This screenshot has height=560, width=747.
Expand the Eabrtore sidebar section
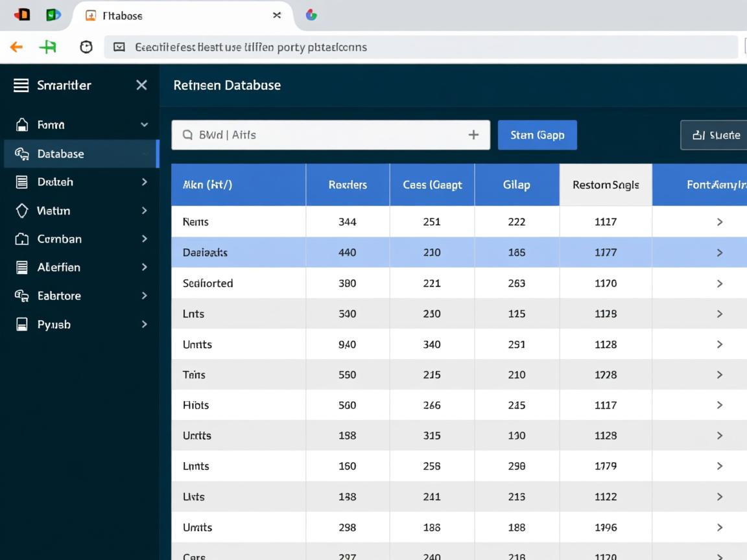pos(144,296)
